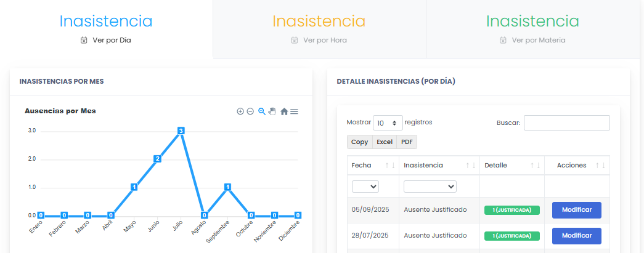Image resolution: width=644 pixels, height=253 pixels.
Task: Click the Agosto data point labeled 0
Action: tap(204, 215)
